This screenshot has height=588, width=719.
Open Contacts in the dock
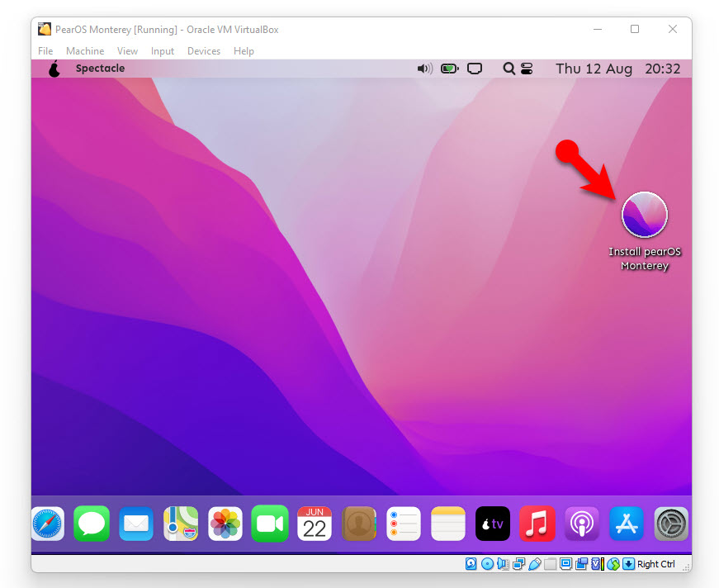(x=359, y=524)
